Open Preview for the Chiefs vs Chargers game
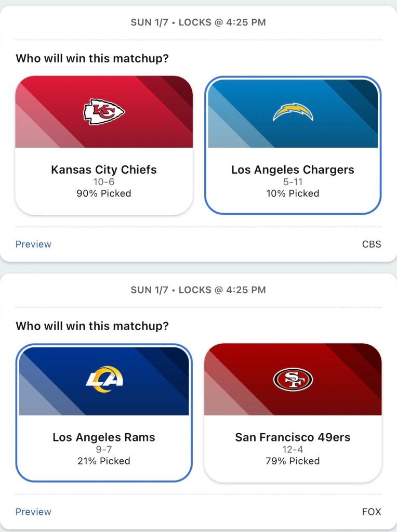Viewport: 397px width, 532px height. pos(33,244)
